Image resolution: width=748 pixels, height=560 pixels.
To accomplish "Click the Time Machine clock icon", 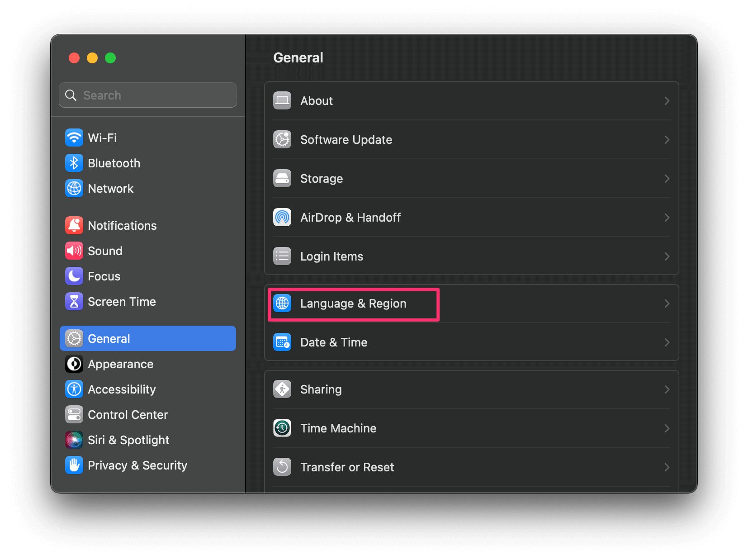I will [x=282, y=428].
